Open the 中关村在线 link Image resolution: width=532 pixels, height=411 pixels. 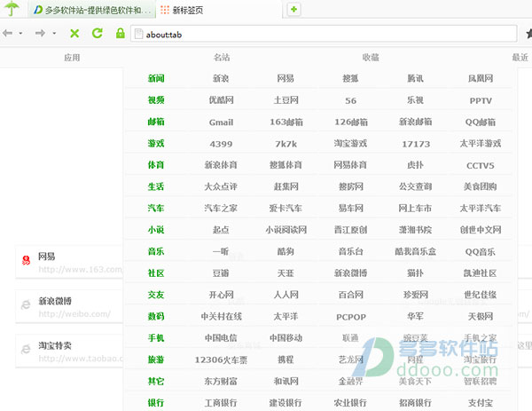coord(221,317)
